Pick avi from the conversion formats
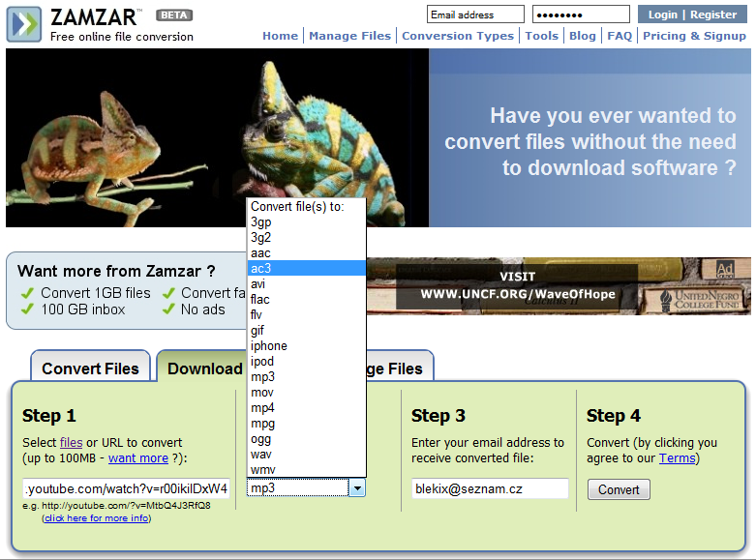756x560 pixels. pos(307,283)
